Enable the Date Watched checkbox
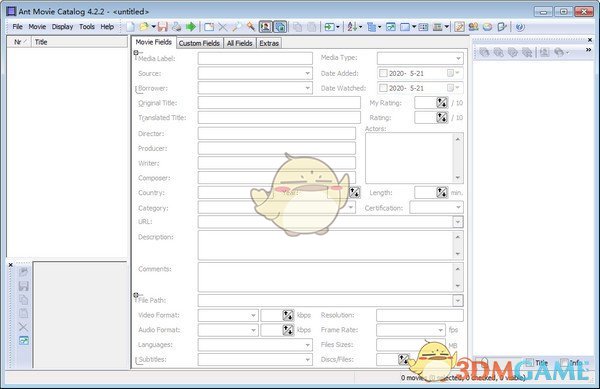Screen dimensions: 600x389 pos(383,88)
